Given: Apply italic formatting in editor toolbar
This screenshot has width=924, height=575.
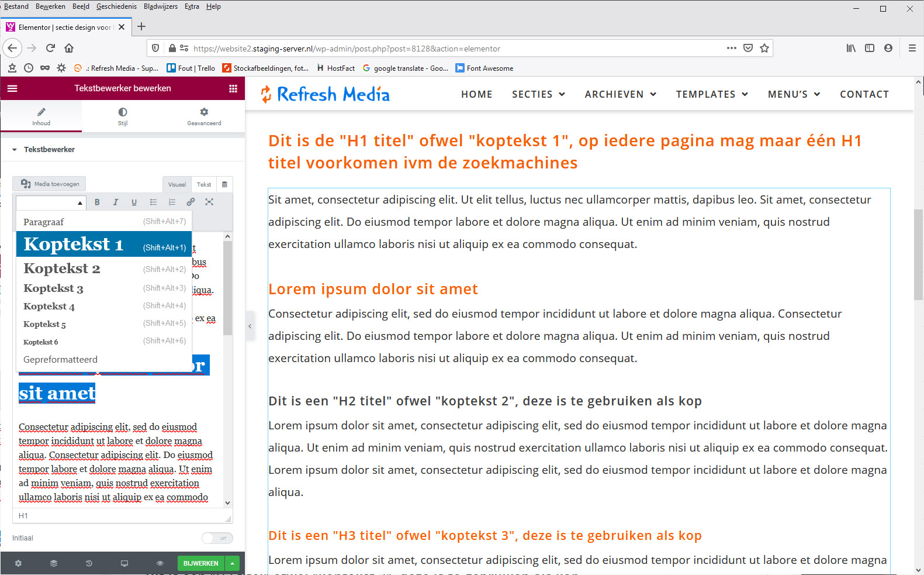Looking at the screenshot, I should [x=116, y=202].
